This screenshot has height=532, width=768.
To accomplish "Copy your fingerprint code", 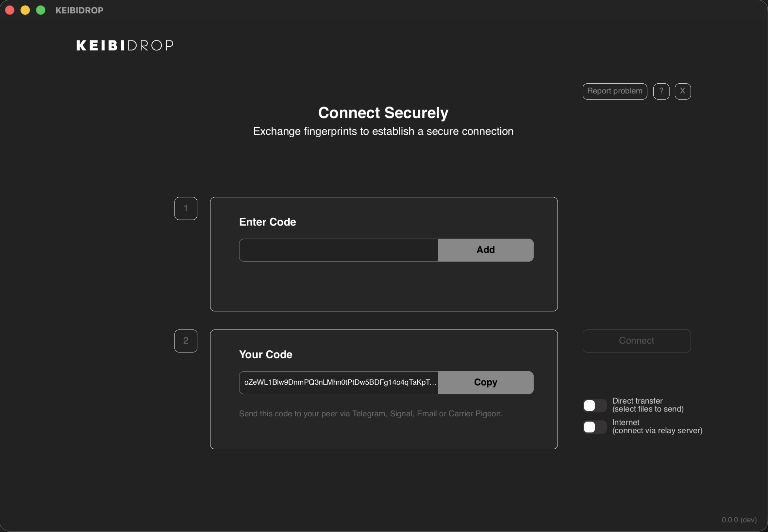I will [x=486, y=382].
